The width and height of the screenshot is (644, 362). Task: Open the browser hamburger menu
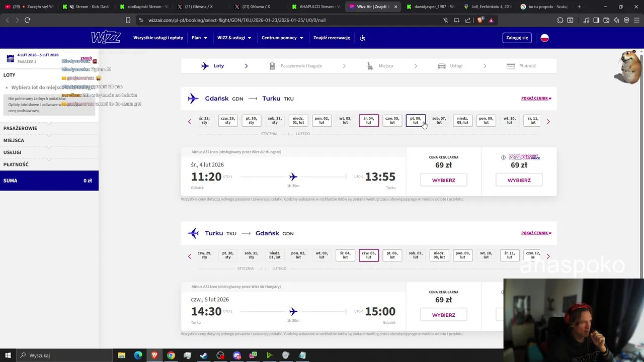[x=636, y=20]
